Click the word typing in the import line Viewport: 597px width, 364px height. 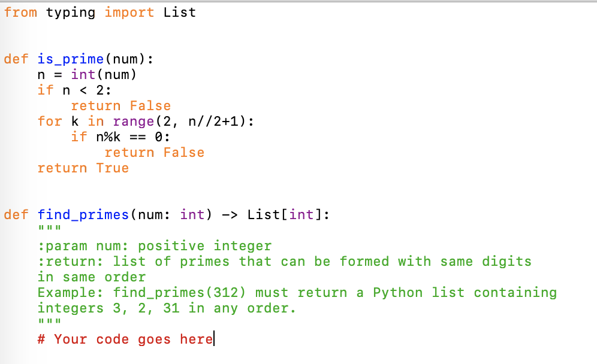(70, 13)
